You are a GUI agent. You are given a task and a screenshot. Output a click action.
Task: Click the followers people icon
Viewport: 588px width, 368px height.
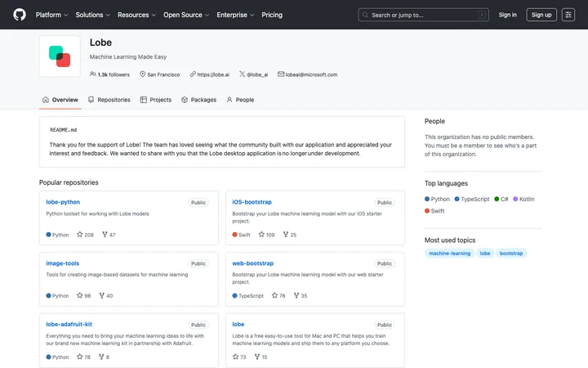click(x=92, y=74)
